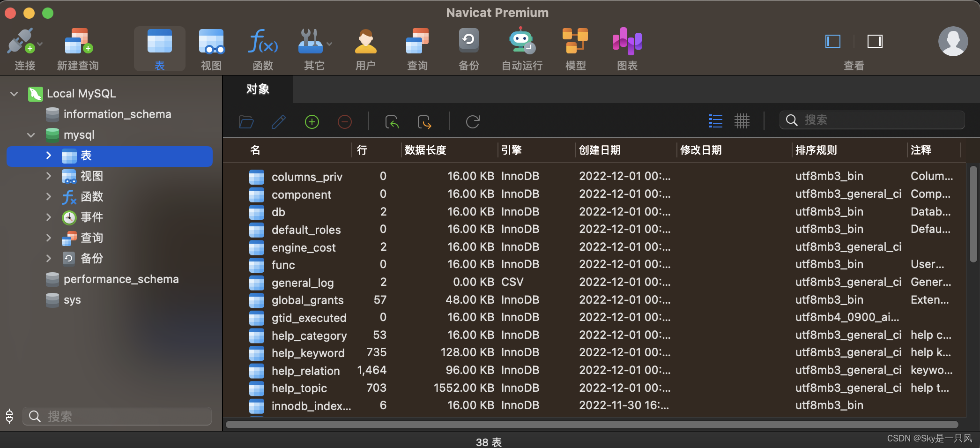
Task: Open the 图表 charts toolbar icon
Action: pyautogui.click(x=627, y=41)
